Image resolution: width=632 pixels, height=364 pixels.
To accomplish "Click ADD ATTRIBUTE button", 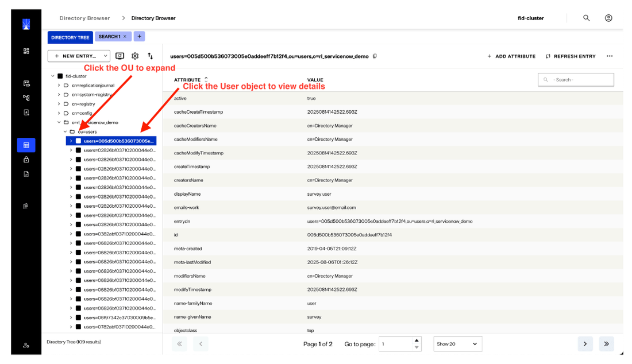I will tap(511, 56).
